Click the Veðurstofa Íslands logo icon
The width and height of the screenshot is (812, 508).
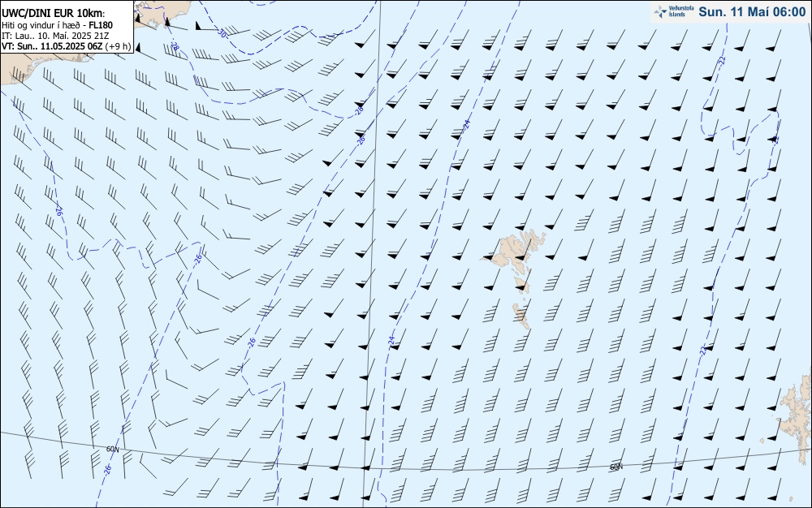[x=660, y=11]
